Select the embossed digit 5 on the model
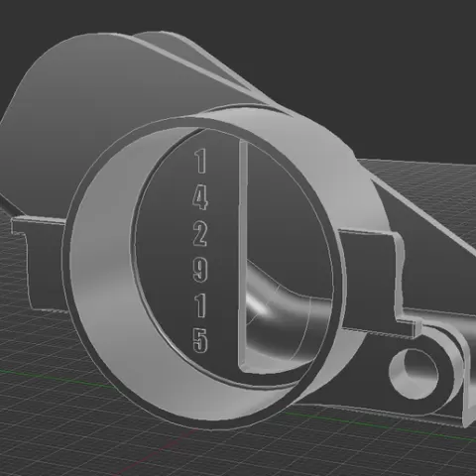Viewport: 476px width, 476px height. 200,340
